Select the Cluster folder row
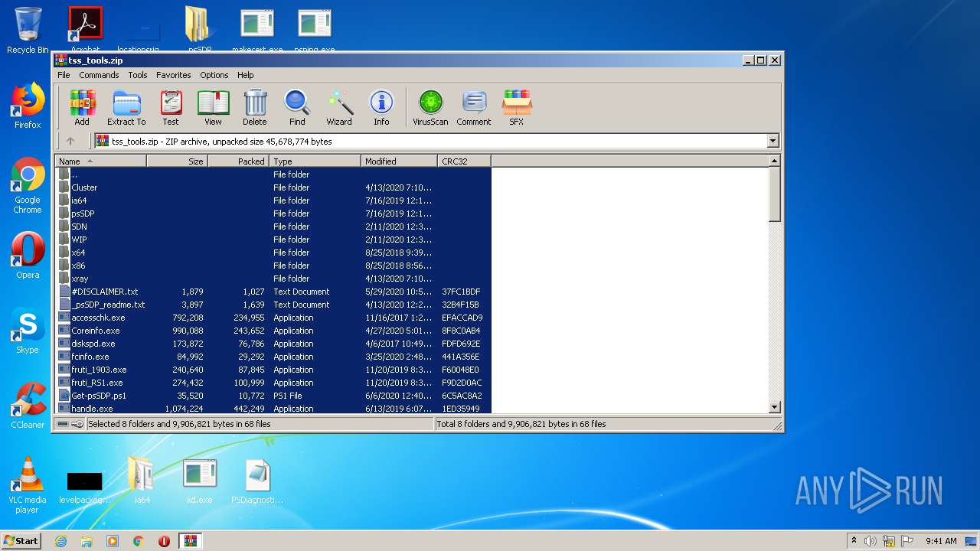The width and height of the screenshot is (980, 551). tap(273, 187)
